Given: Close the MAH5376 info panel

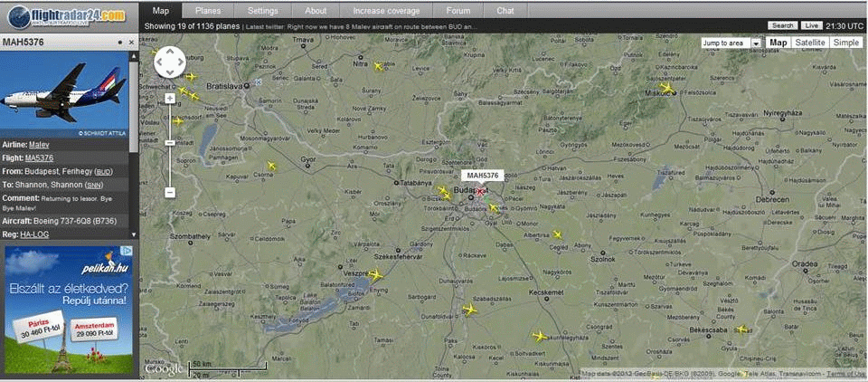Looking at the screenshot, I should point(131,43).
